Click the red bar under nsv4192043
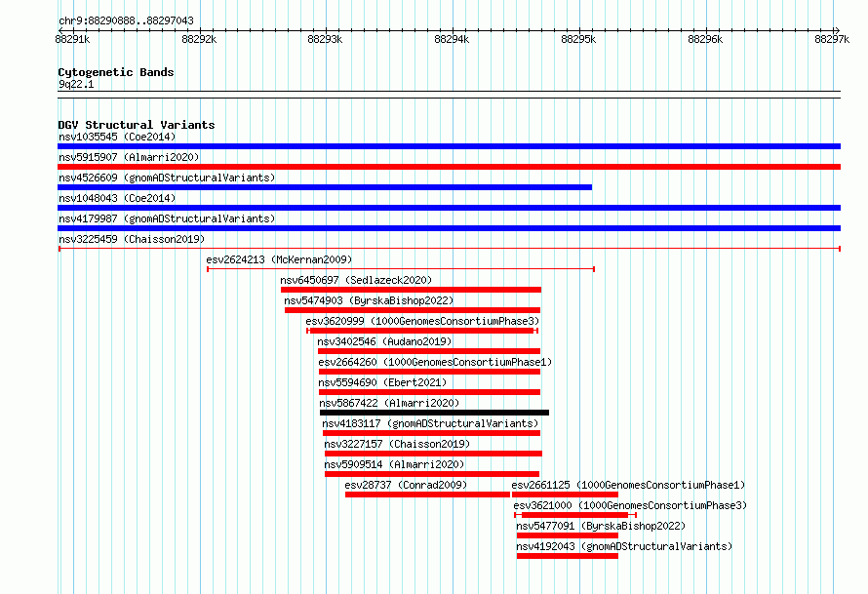This screenshot has width=868, height=594. click(568, 556)
